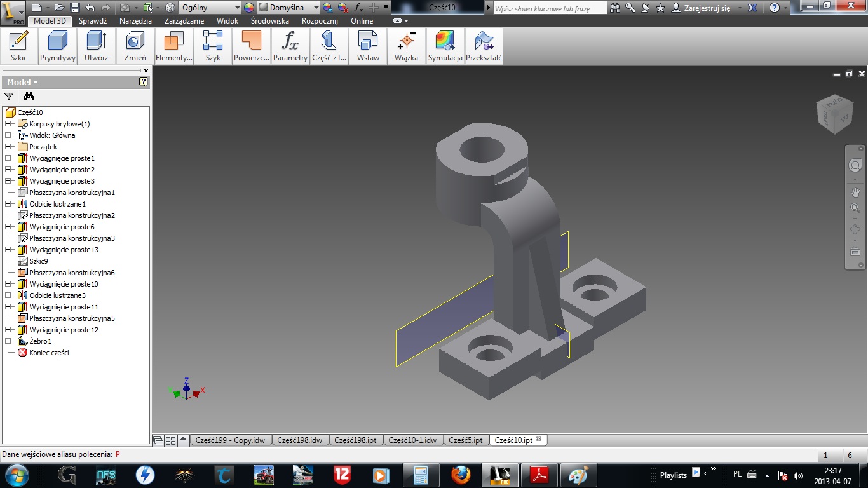Click the browser filter funnel icon
Image resolution: width=868 pixels, height=488 pixels.
coord(9,97)
